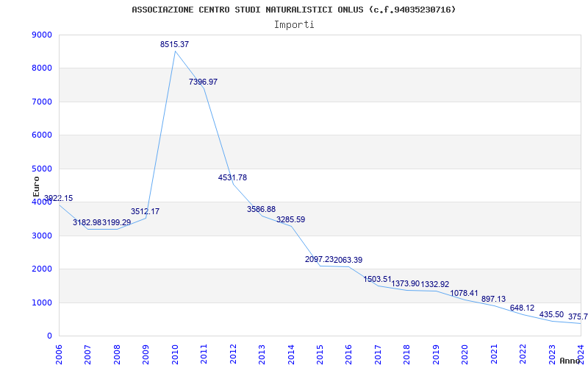Viewport: 588px width, 368px height.
Task: Click the 7000 y-axis tick label
Action: pos(40,102)
